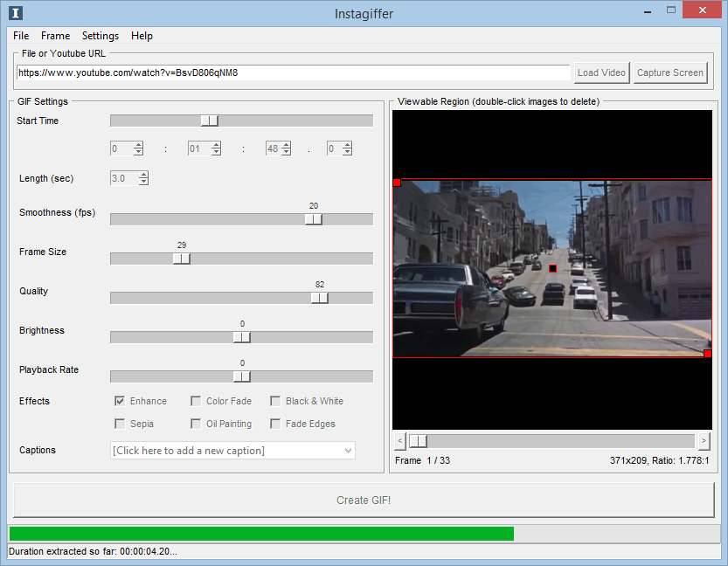Click the Load Video button
728x566 pixels.
601,72
